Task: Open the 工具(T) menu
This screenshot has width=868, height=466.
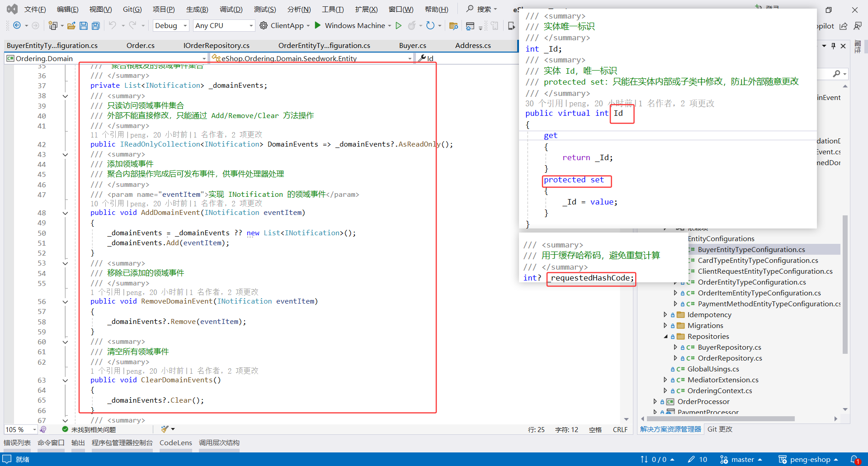Action: [x=333, y=9]
